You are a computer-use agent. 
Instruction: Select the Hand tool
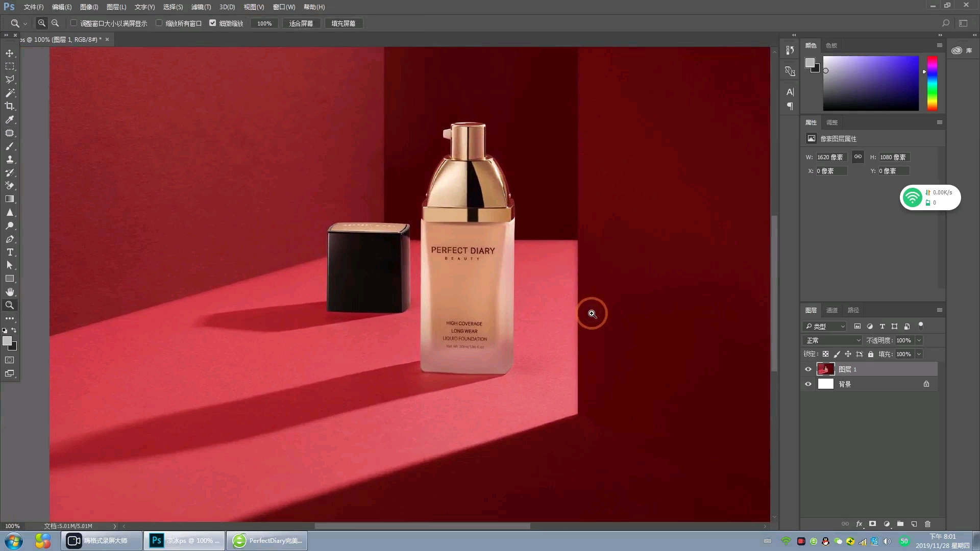pyautogui.click(x=10, y=292)
